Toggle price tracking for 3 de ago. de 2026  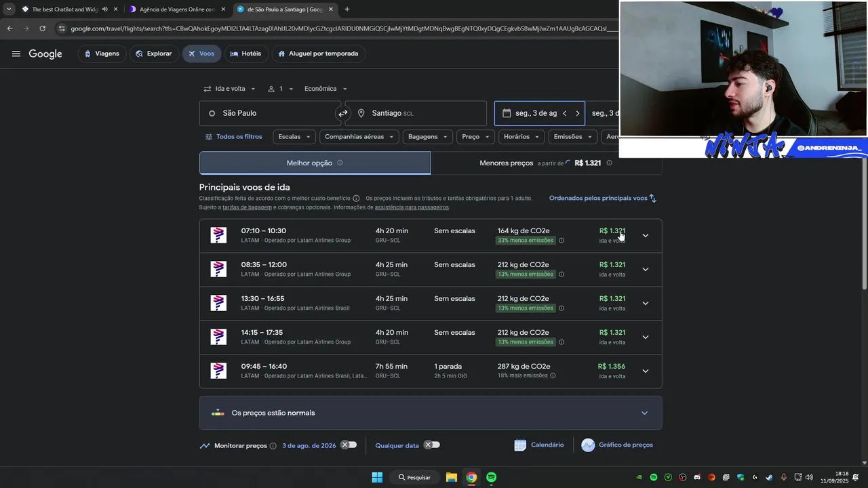click(x=349, y=445)
